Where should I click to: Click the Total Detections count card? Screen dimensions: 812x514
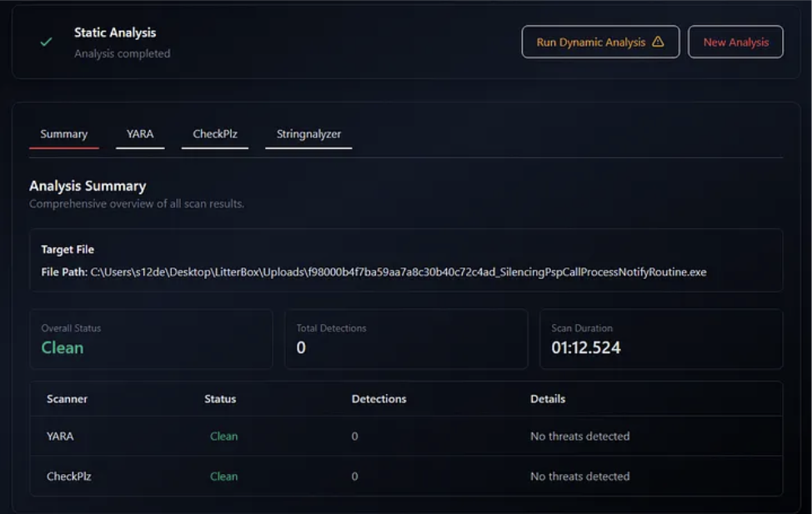click(406, 339)
